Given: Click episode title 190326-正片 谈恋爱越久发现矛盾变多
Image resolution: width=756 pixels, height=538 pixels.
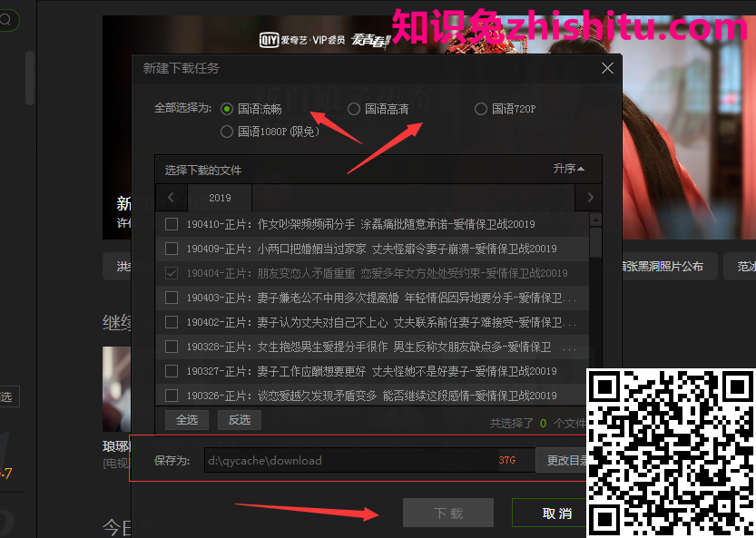Looking at the screenshot, I should tap(372, 396).
